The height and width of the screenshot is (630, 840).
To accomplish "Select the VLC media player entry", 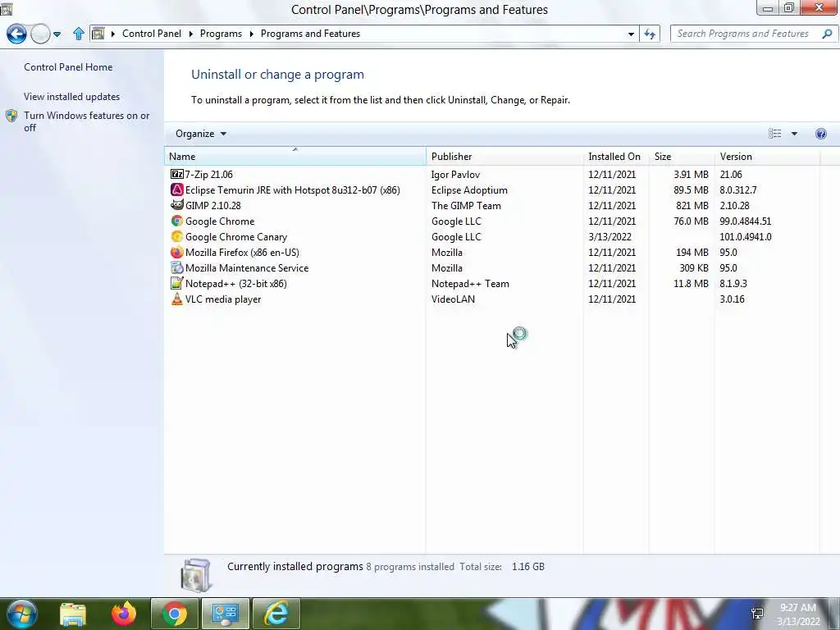I will (x=223, y=299).
